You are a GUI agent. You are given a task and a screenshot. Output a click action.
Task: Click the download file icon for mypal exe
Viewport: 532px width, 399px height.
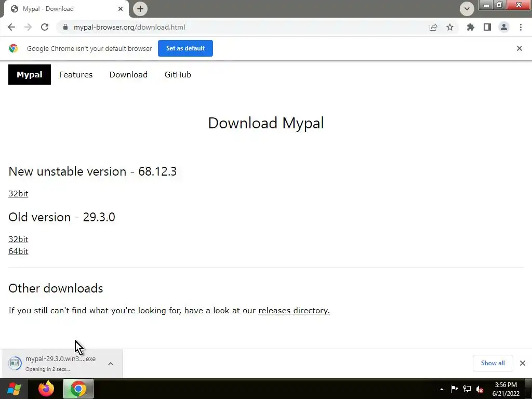(x=15, y=363)
